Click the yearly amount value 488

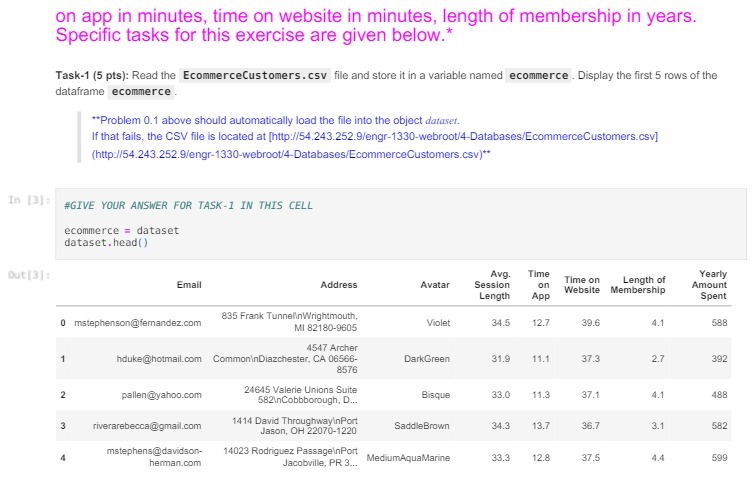coord(719,395)
